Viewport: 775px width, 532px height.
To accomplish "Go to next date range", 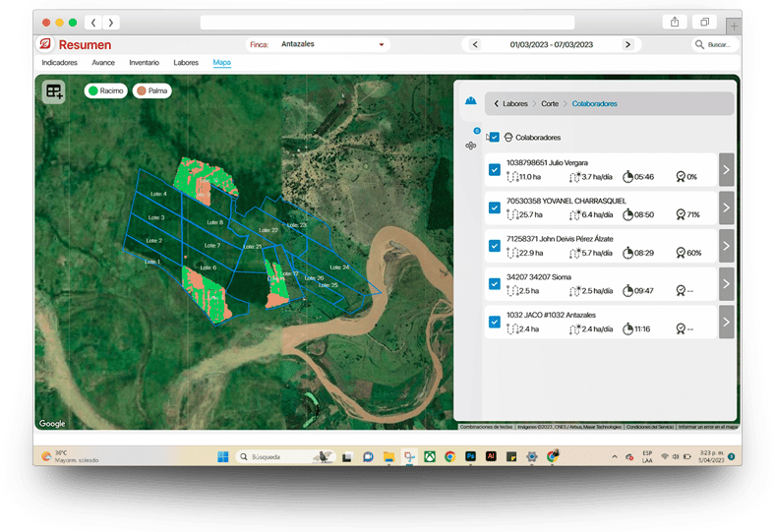I will pos(628,44).
